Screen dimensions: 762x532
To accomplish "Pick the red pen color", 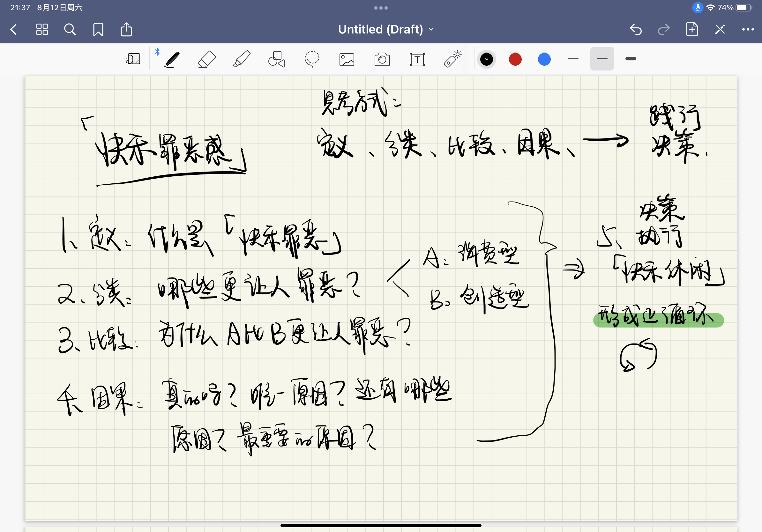I will tap(515, 59).
